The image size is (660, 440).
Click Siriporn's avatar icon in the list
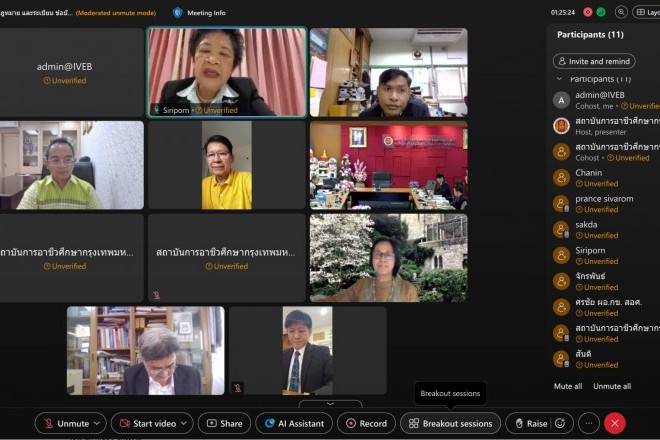[561, 256]
